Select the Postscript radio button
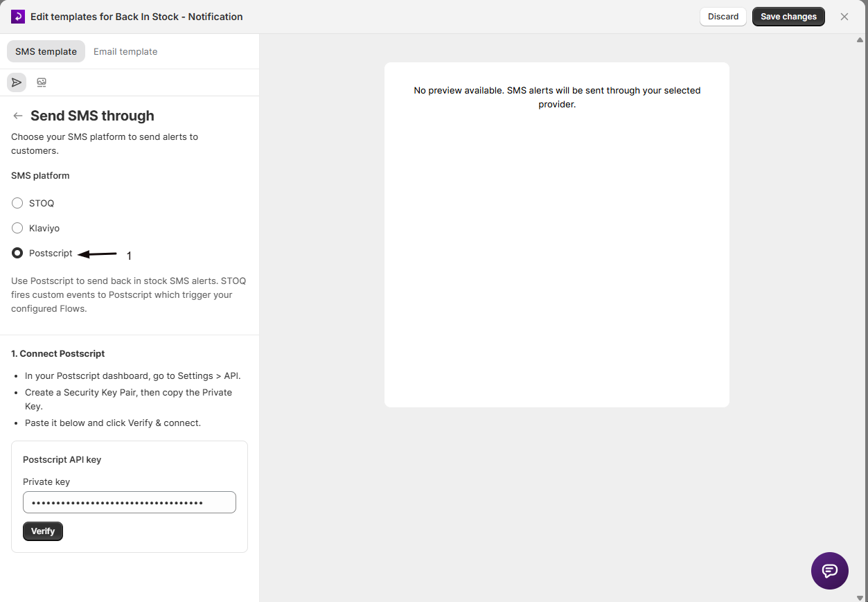868x602 pixels. (x=17, y=253)
